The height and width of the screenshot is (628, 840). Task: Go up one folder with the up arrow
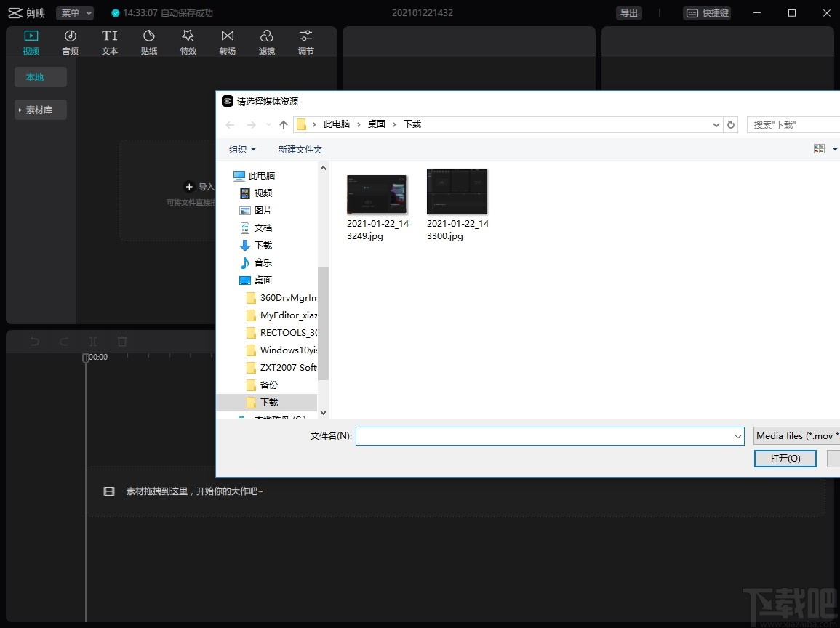coord(284,124)
